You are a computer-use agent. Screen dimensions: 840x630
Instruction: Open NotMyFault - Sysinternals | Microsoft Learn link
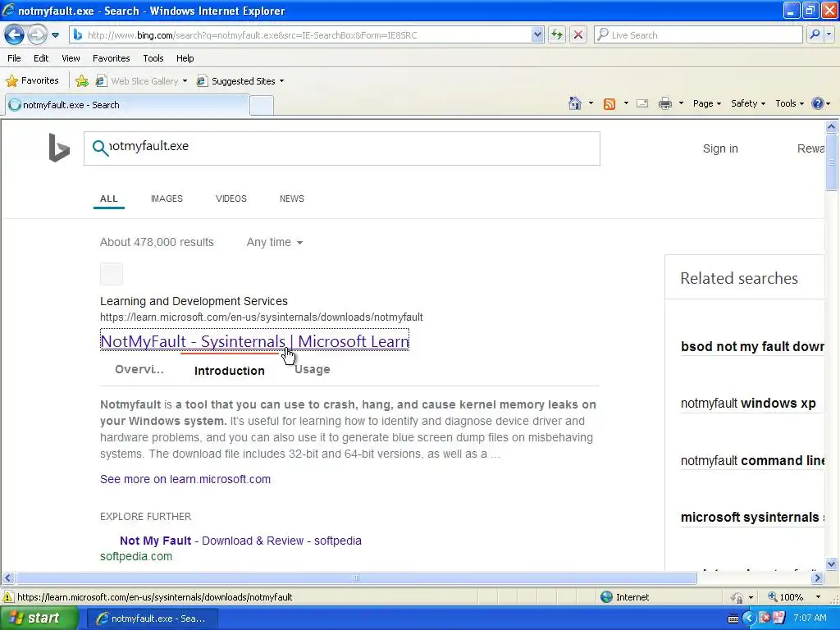pyautogui.click(x=254, y=340)
